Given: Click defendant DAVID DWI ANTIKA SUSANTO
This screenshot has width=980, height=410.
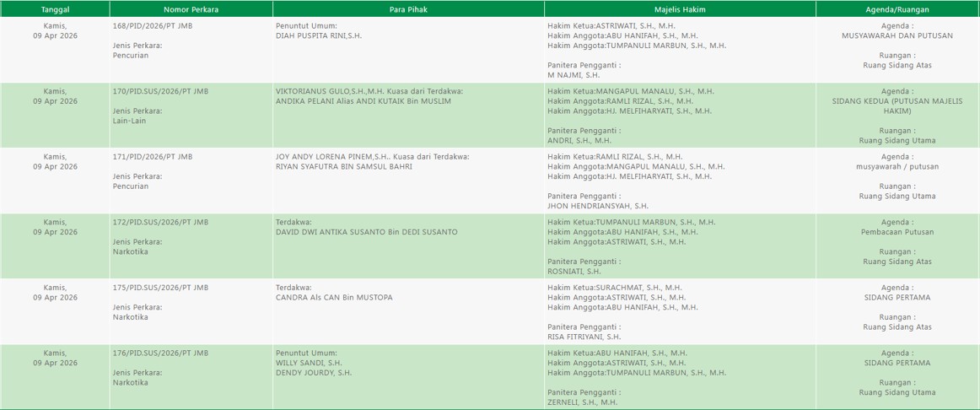Looking at the screenshot, I should 367,232.
